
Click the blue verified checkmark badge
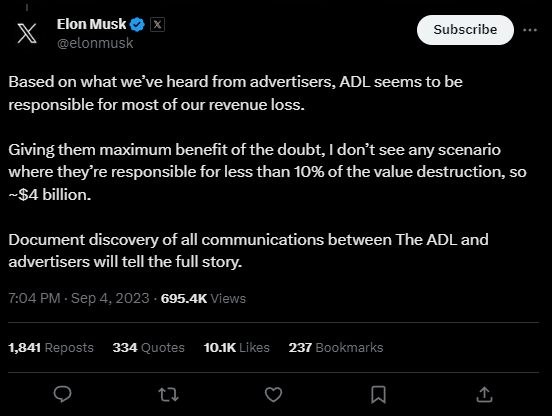point(137,25)
